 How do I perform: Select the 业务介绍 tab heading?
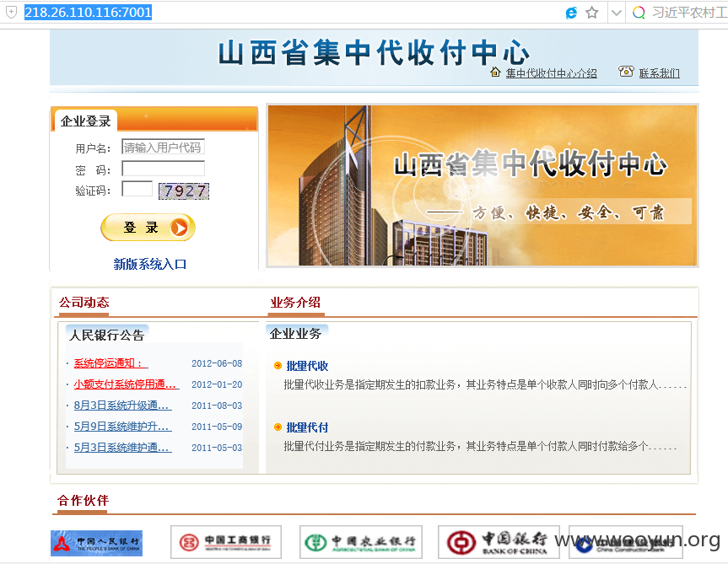coord(296,303)
